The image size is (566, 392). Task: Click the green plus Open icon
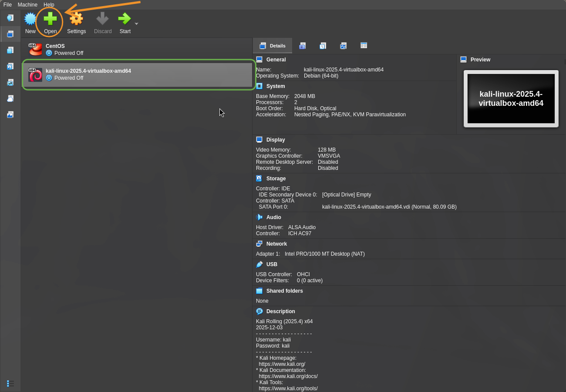[x=50, y=19]
